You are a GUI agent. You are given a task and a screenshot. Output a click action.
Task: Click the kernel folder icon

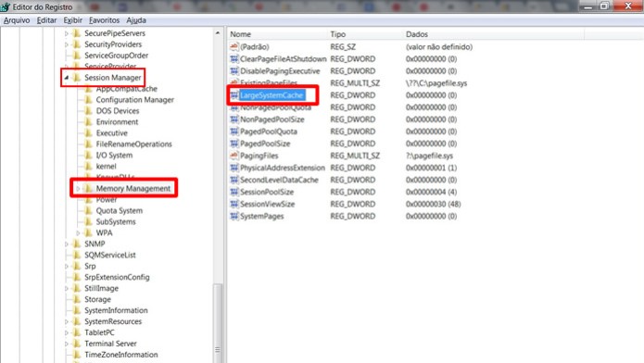pyautogui.click(x=88, y=167)
